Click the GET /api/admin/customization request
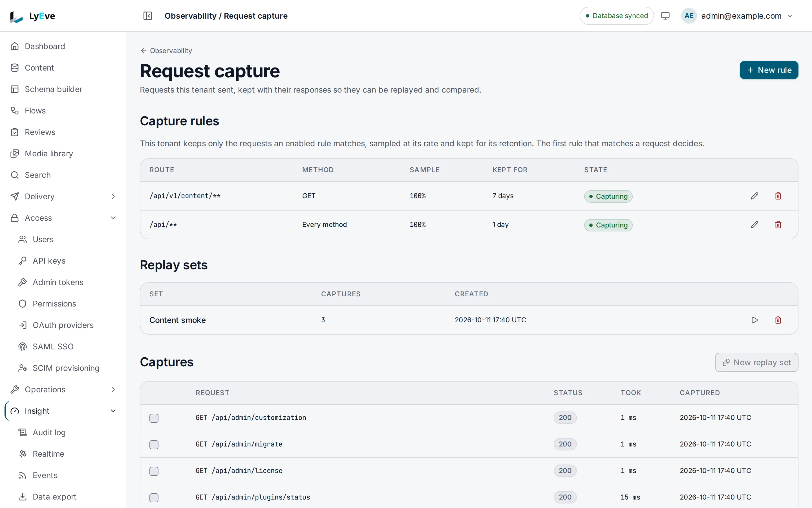The height and width of the screenshot is (508, 812). (x=251, y=418)
